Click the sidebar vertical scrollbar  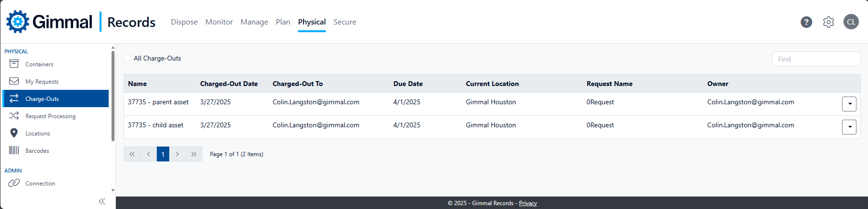pos(113,96)
